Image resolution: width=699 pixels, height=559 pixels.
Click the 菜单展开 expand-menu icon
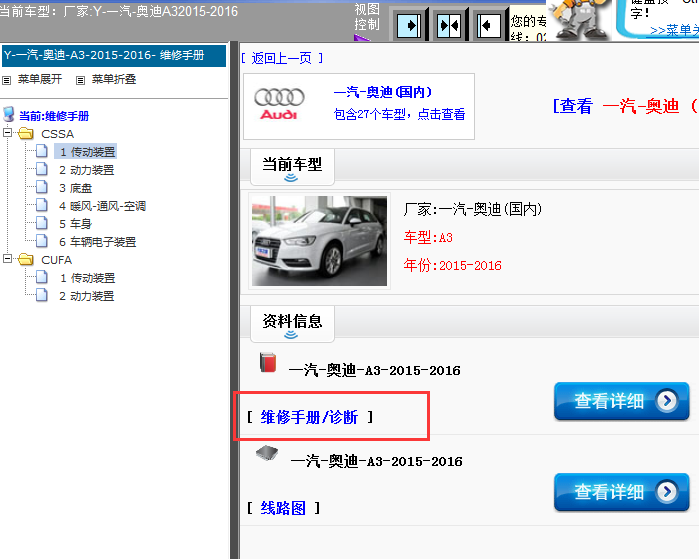tap(6, 80)
